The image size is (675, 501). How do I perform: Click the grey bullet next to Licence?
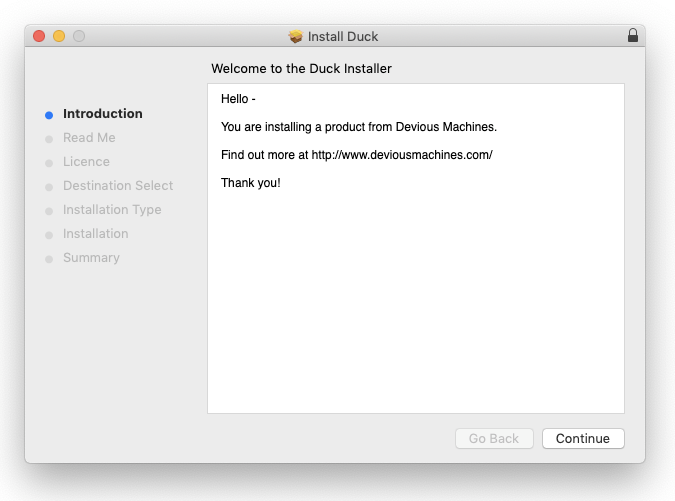pyautogui.click(x=49, y=163)
